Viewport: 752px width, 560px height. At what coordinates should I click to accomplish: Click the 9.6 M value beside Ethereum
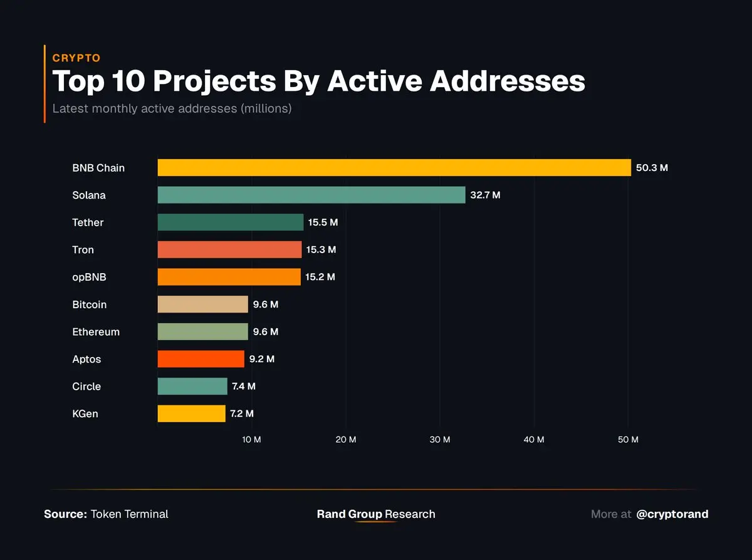(x=266, y=331)
